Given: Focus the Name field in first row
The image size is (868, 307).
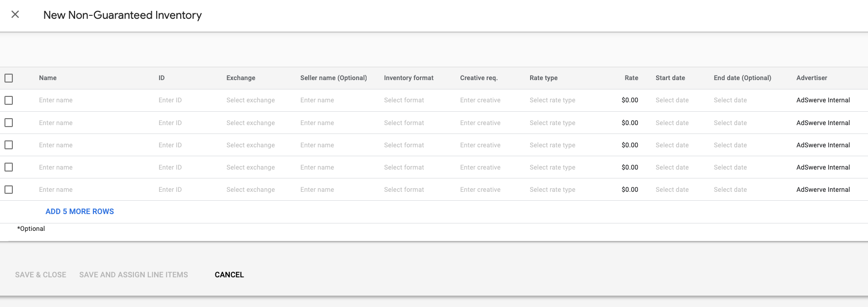Looking at the screenshot, I should click(56, 100).
